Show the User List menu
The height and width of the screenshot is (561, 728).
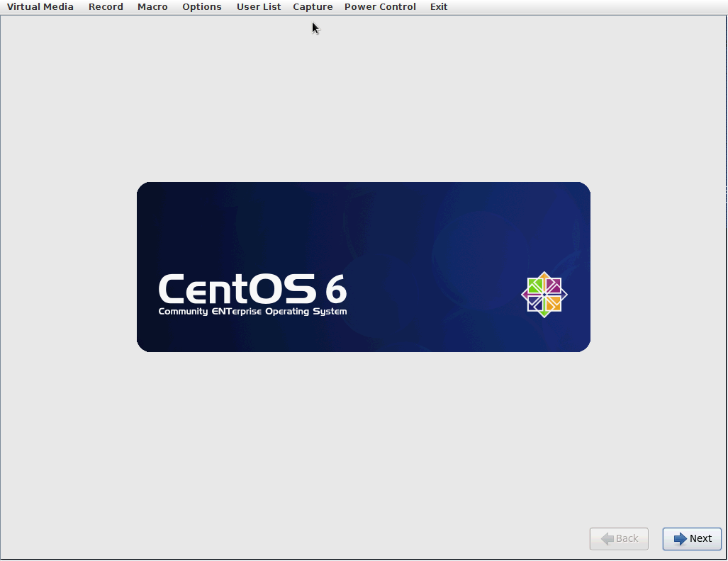[x=259, y=7]
